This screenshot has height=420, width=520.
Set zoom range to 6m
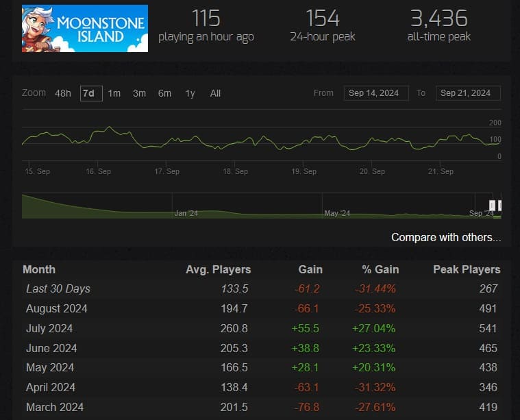click(164, 93)
